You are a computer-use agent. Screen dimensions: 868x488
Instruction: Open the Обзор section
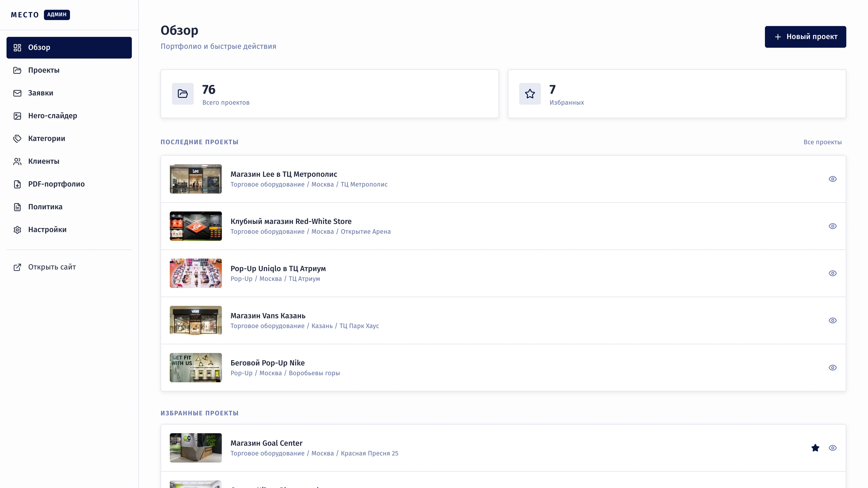(69, 47)
